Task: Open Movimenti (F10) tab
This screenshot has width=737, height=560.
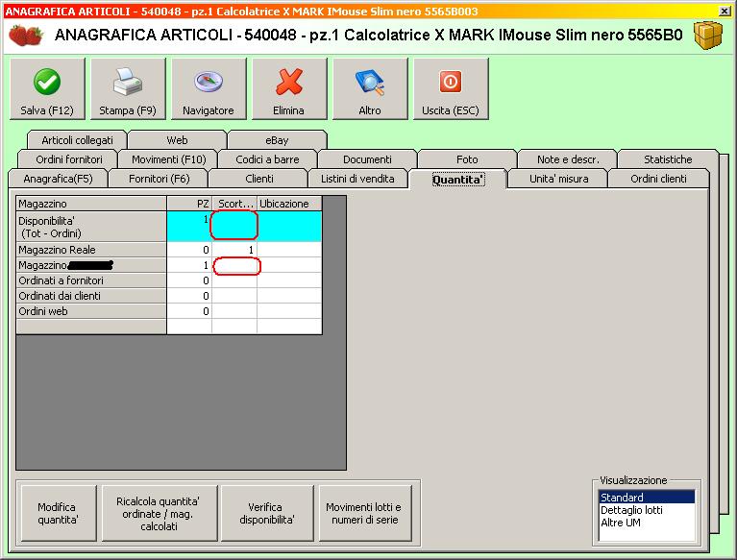Action: tap(169, 159)
